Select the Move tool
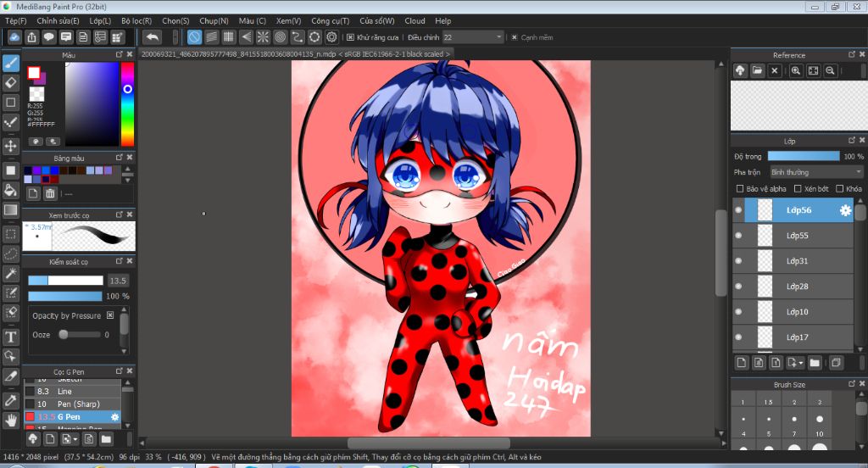 pos(10,146)
